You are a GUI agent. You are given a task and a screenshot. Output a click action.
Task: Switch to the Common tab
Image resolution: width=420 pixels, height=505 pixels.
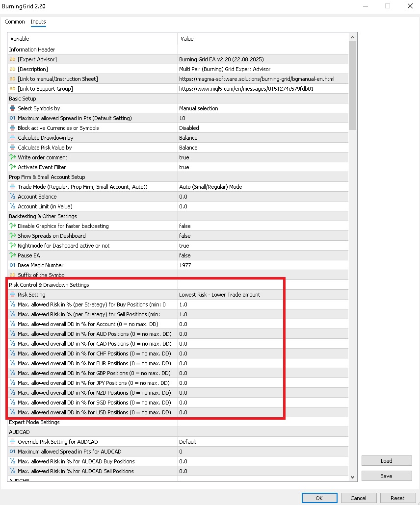click(15, 22)
